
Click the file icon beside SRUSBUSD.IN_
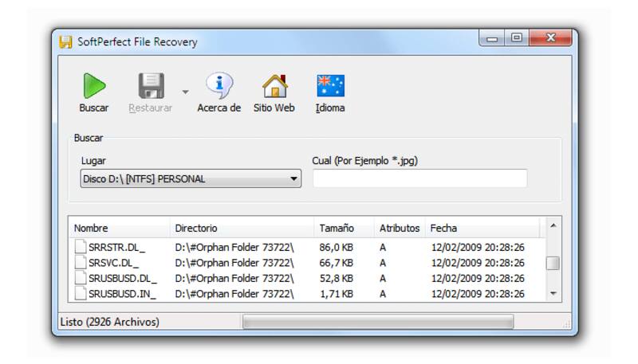point(80,294)
